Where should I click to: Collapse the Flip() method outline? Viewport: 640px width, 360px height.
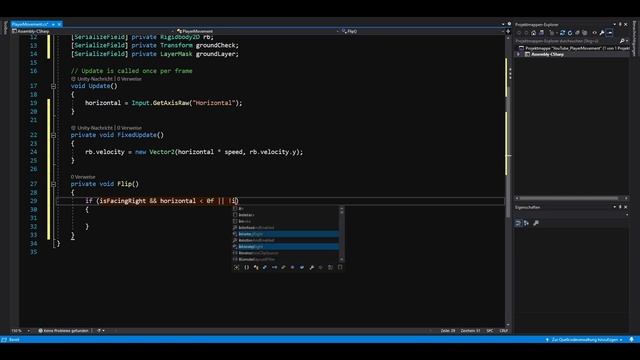[53, 184]
